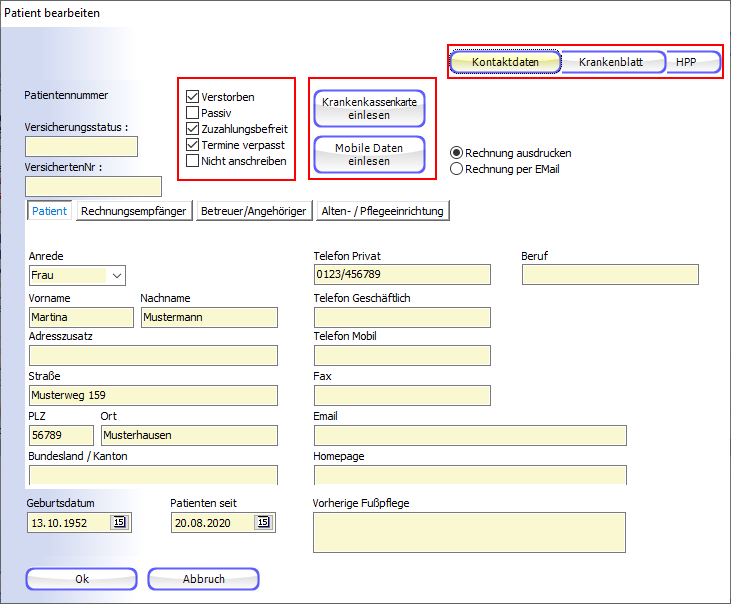The width and height of the screenshot is (731, 604).
Task: Open the Geburtsdatum calendar picker icon
Action: click(119, 522)
